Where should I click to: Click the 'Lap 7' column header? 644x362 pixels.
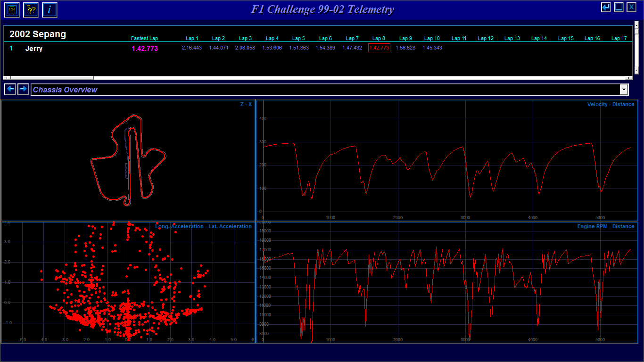point(352,39)
